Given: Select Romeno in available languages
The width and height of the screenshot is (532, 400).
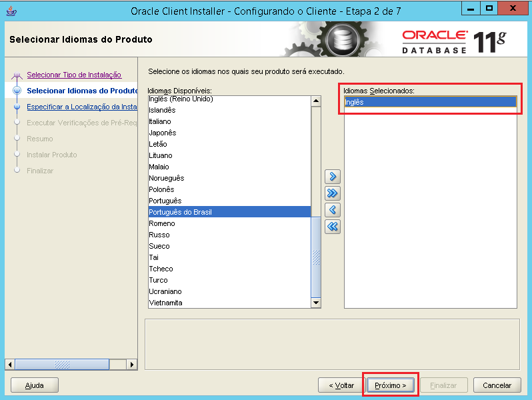Looking at the screenshot, I should coord(229,223).
